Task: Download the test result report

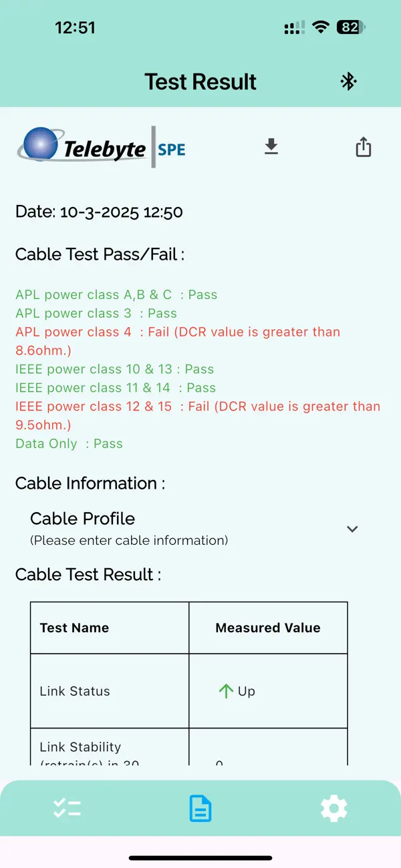Action: click(x=271, y=146)
